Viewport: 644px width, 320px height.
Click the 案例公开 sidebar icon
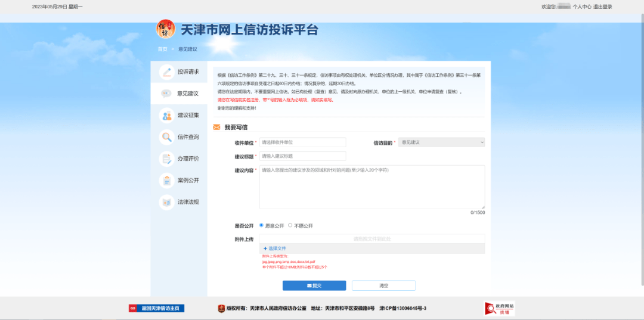[167, 181]
